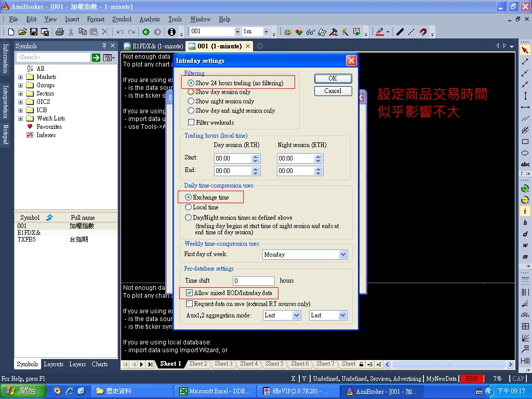Click the Save disk toolbar icon
The width and height of the screenshot is (532, 399).
[x=34, y=32]
